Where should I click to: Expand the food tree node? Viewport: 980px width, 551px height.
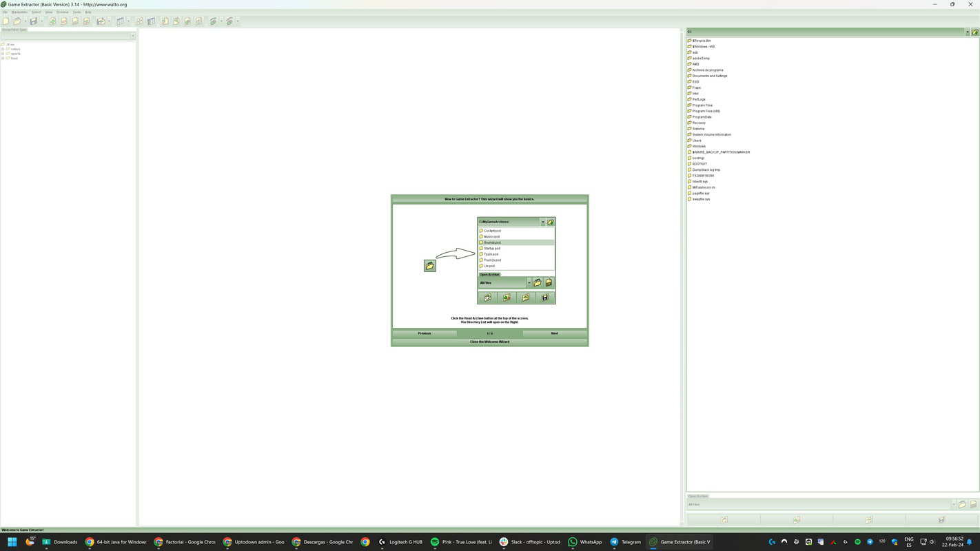coord(3,58)
